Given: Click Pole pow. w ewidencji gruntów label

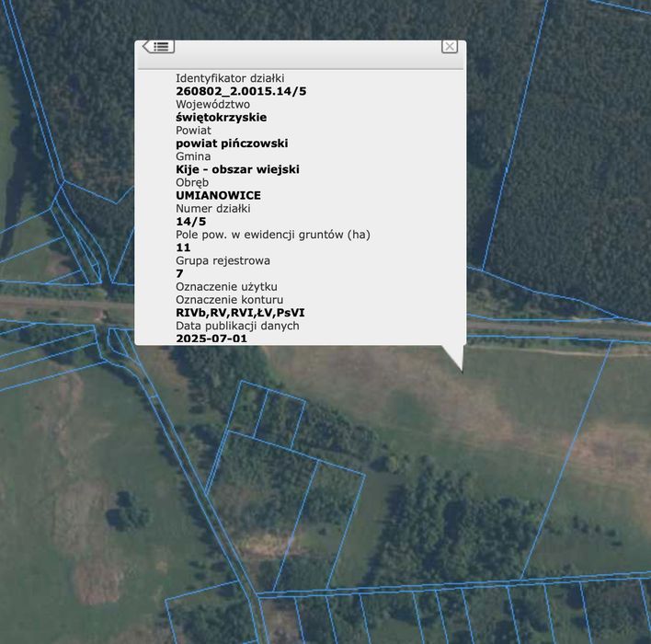Looking at the screenshot, I should point(273,235).
